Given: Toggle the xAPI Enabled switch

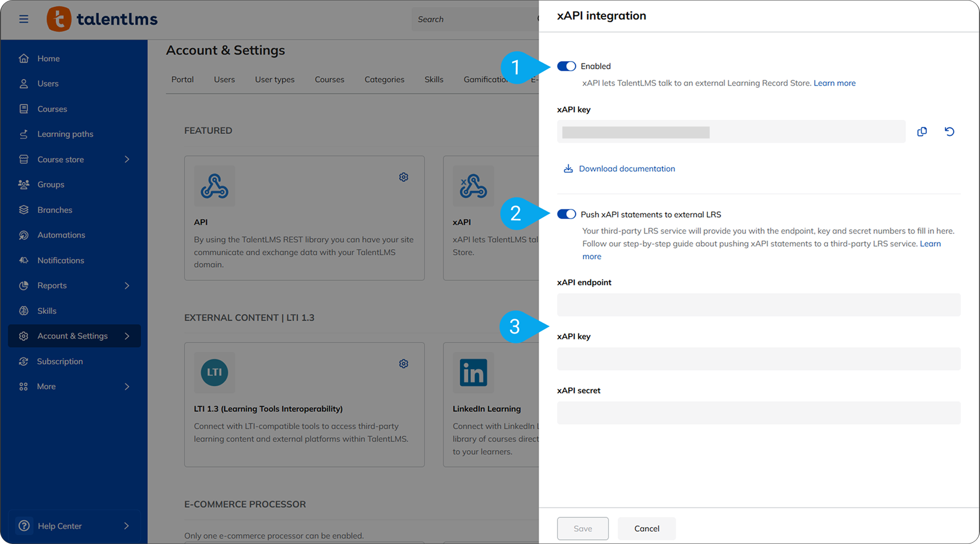Looking at the screenshot, I should point(566,66).
